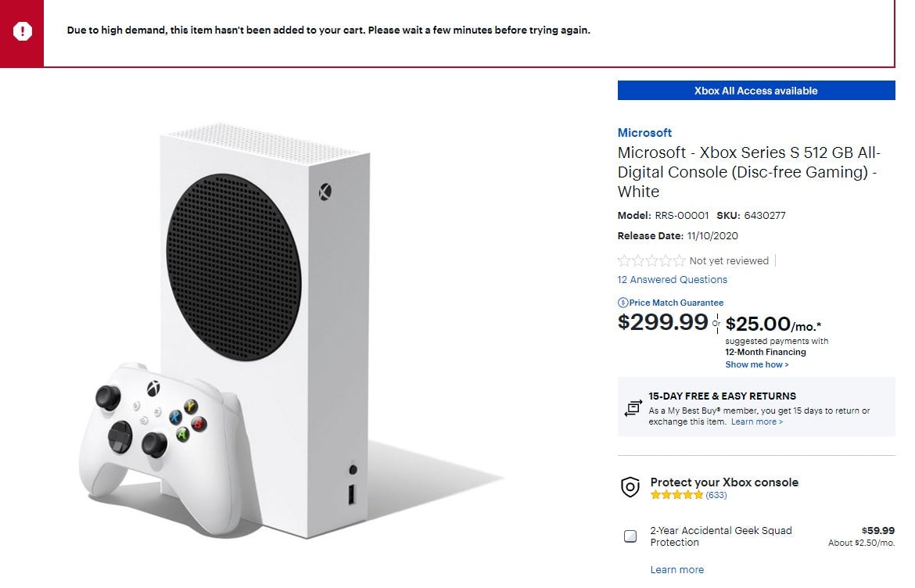Expand 'Show me how' financing details
The width and height of the screenshot is (915, 588).
[x=756, y=364]
